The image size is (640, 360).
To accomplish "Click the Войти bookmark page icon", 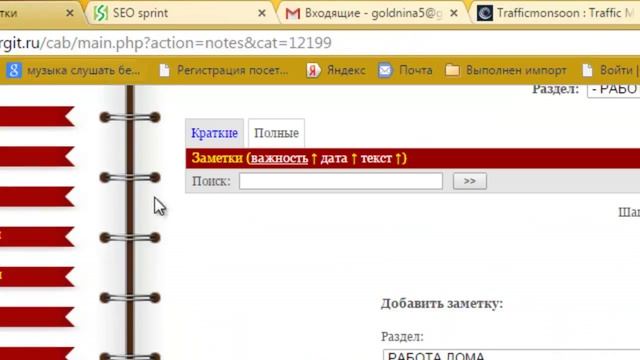I will click(587, 70).
